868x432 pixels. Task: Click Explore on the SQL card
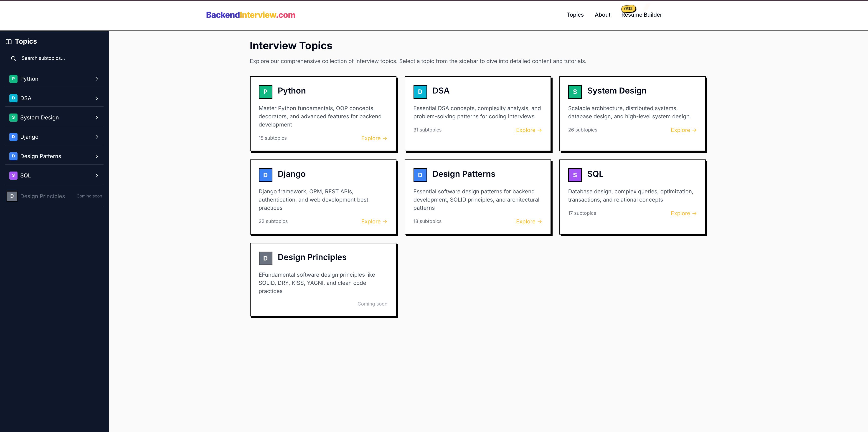click(x=683, y=213)
